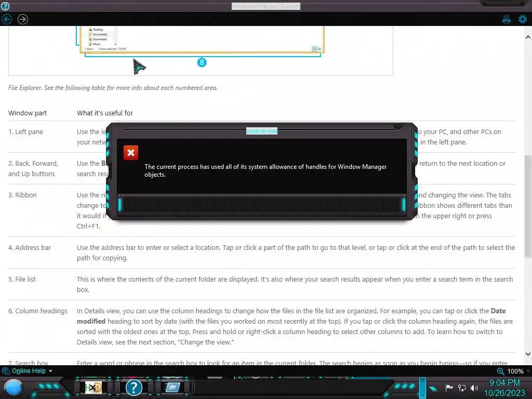Open the HxD app from the taskbar

click(94, 387)
